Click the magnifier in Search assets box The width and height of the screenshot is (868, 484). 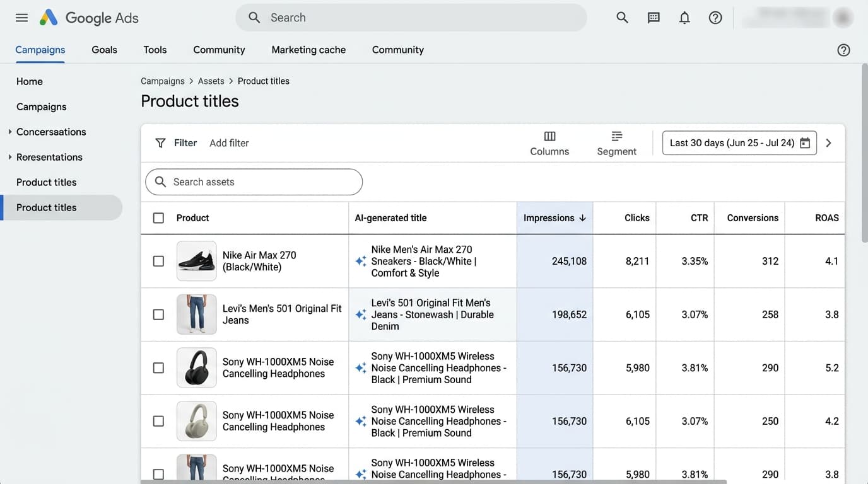[x=161, y=182]
